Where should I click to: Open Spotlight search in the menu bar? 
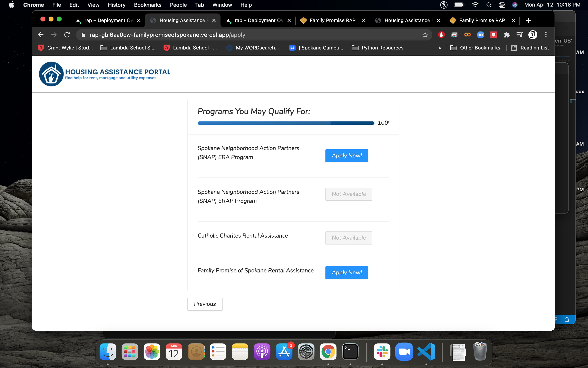click(489, 5)
